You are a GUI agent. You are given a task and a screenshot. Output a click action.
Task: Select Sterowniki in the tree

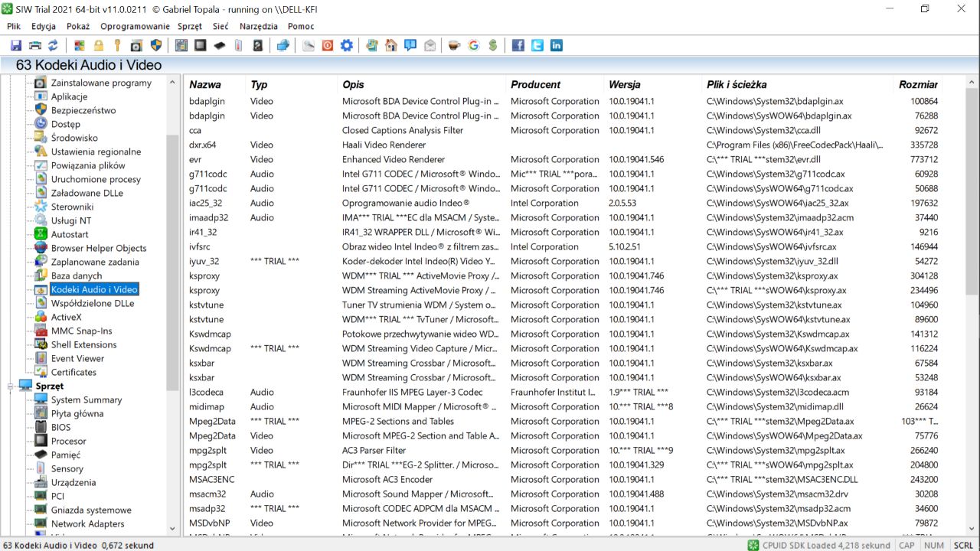tap(72, 207)
